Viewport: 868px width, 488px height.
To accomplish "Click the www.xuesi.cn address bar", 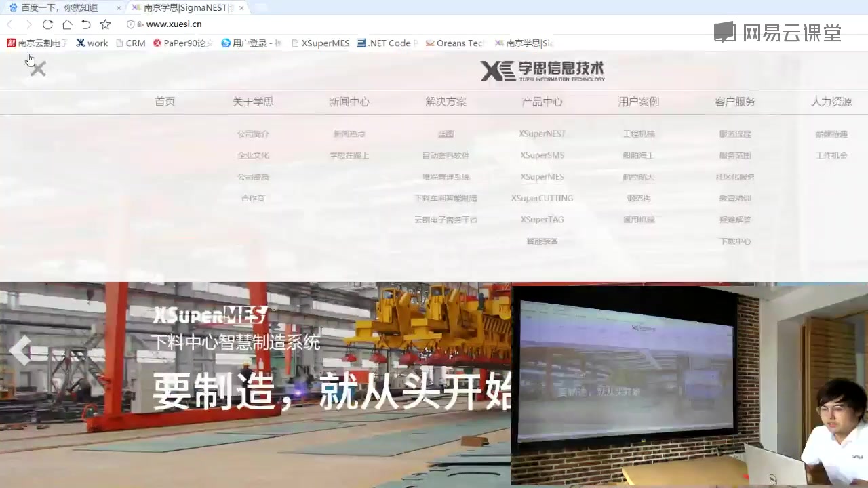I will (x=174, y=24).
